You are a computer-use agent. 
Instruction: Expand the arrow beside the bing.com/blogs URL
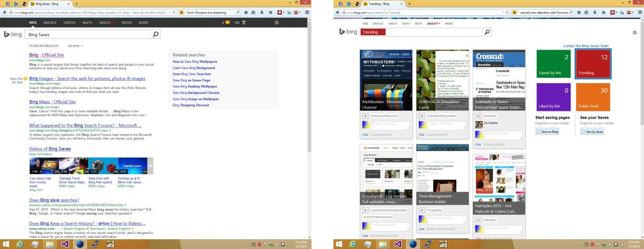110,130
